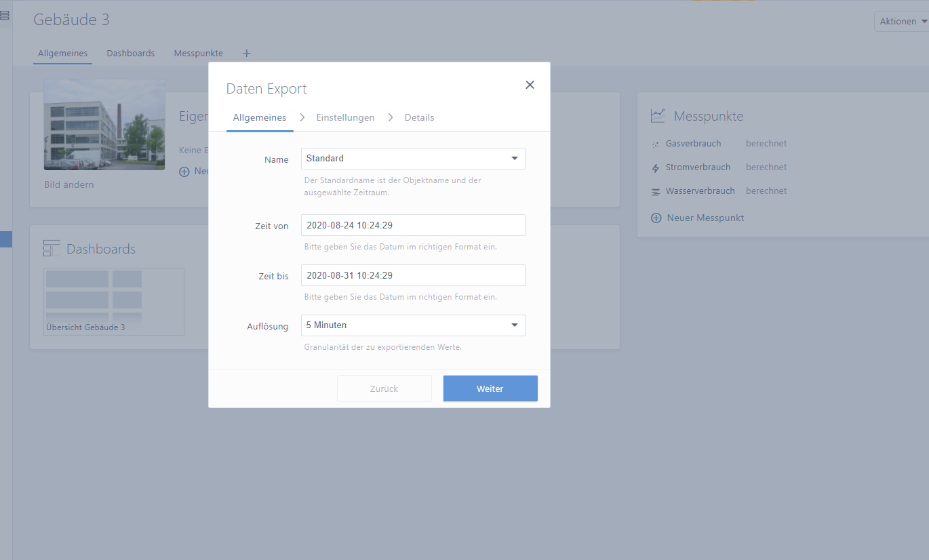Click the Zurück button

pos(384,388)
